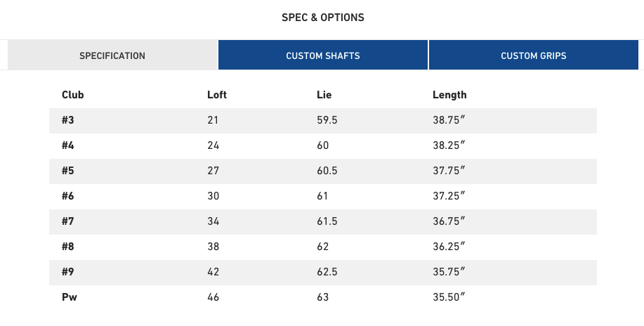
Task: Click the #4 club row label
Action: tap(67, 145)
